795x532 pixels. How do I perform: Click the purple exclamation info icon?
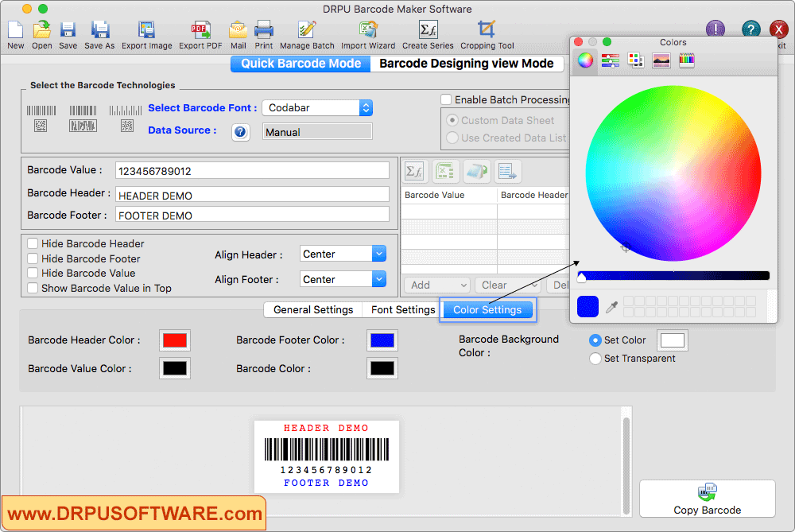pyautogui.click(x=715, y=29)
